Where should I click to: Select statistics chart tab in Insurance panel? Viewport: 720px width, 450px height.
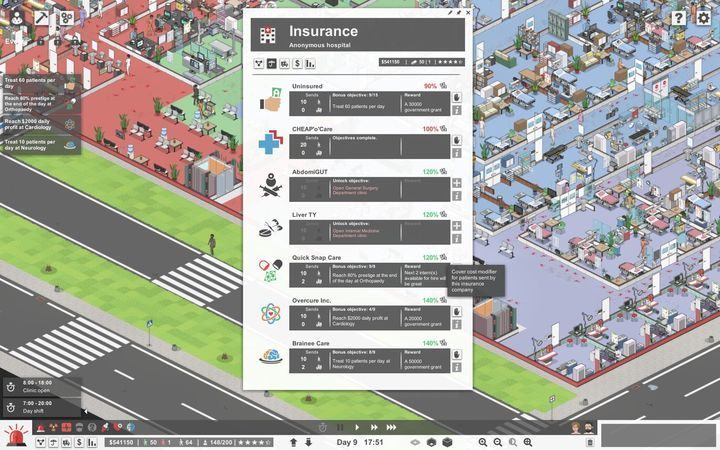tap(310, 64)
